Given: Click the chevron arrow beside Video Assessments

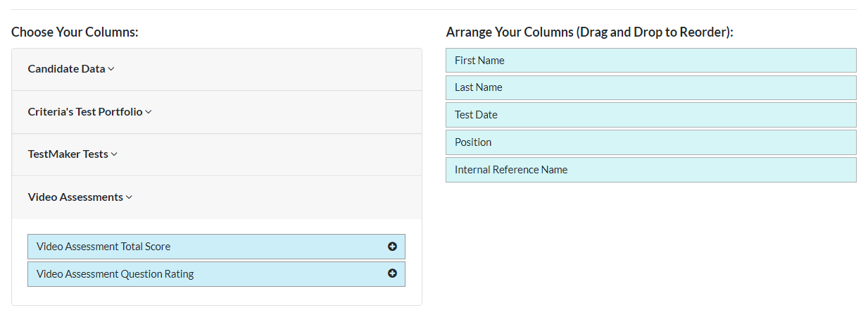Looking at the screenshot, I should point(129,197).
